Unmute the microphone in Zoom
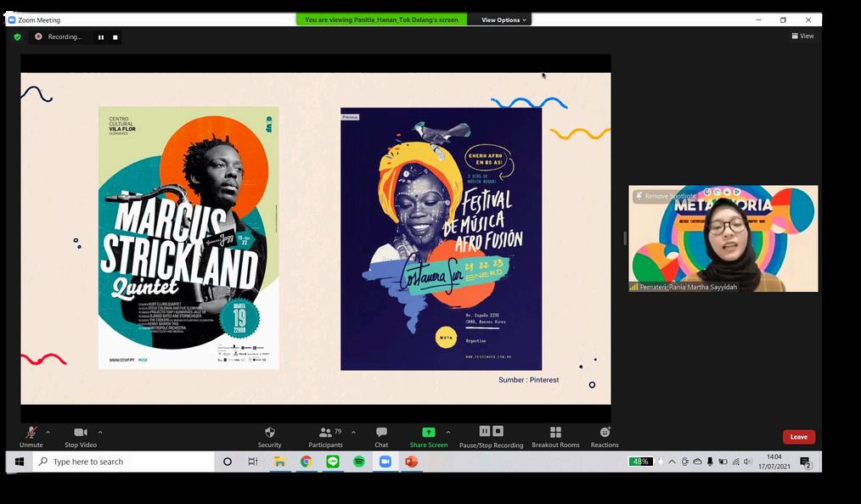 (x=31, y=437)
